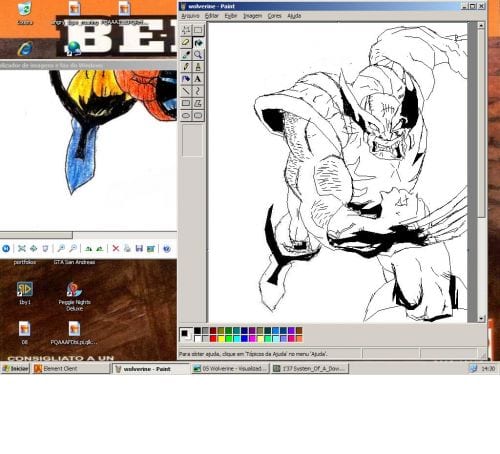
Task: Pick magenta swatch in Paint palette
Action: click(x=252, y=339)
